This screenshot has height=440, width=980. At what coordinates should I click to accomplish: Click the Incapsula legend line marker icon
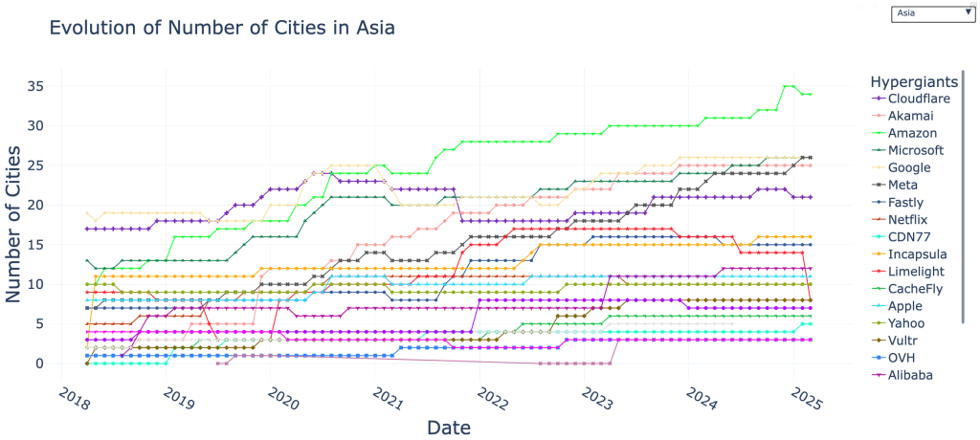click(x=878, y=254)
